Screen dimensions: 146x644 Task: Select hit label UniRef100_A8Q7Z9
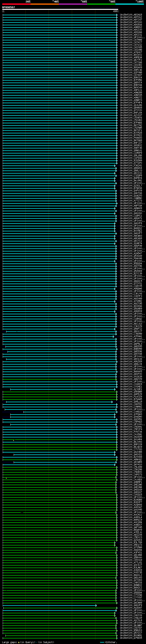click(131, 379)
